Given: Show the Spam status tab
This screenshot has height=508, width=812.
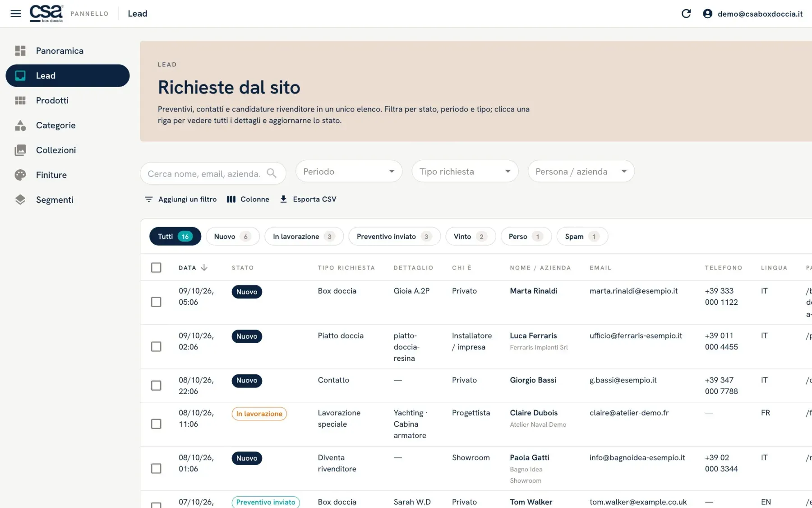Looking at the screenshot, I should 582,236.
